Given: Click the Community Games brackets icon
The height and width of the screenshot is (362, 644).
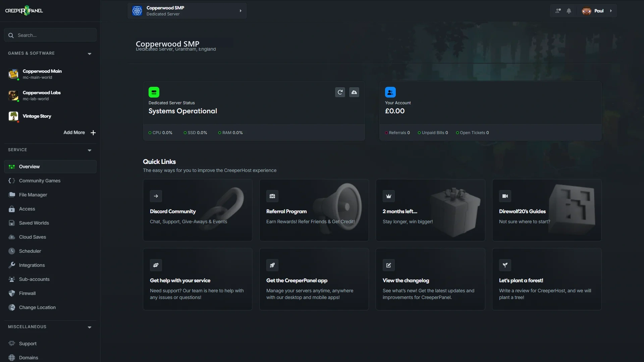Looking at the screenshot, I should pyautogui.click(x=12, y=181).
